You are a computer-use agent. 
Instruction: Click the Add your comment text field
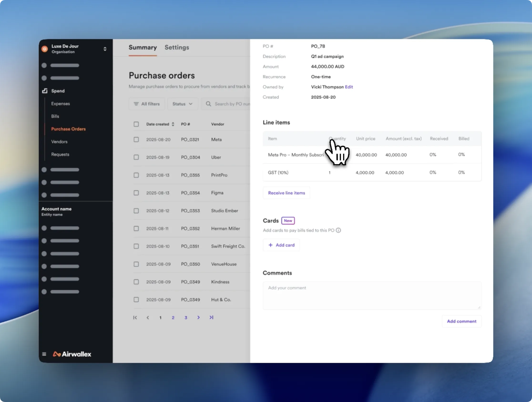(372, 295)
